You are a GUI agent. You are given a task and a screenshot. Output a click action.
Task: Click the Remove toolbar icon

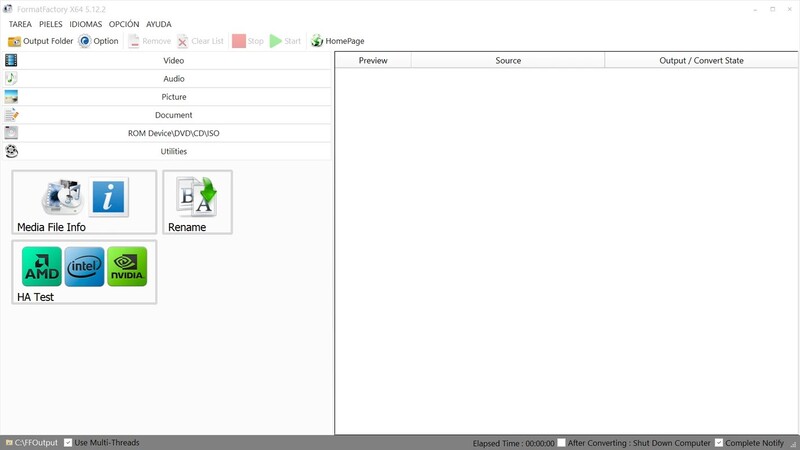point(134,41)
